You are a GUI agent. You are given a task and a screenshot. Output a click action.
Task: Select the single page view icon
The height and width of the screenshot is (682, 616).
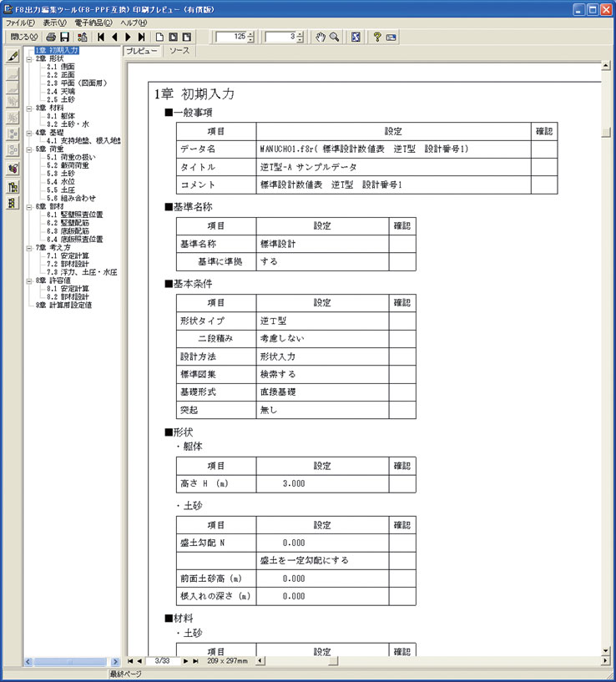[x=159, y=37]
